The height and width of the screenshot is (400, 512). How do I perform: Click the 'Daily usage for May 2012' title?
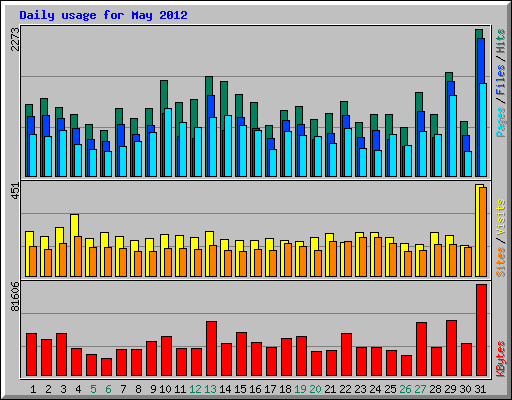[x=103, y=15]
